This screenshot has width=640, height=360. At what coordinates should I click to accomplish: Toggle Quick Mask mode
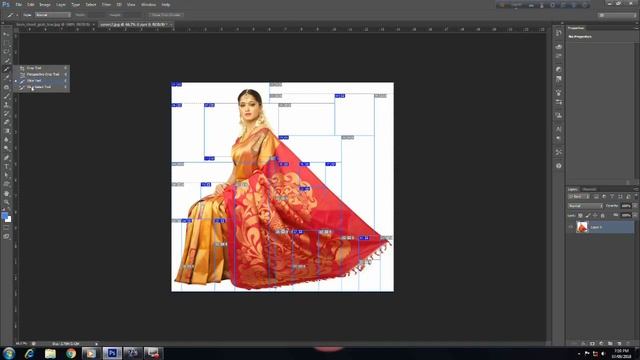(x=7, y=228)
